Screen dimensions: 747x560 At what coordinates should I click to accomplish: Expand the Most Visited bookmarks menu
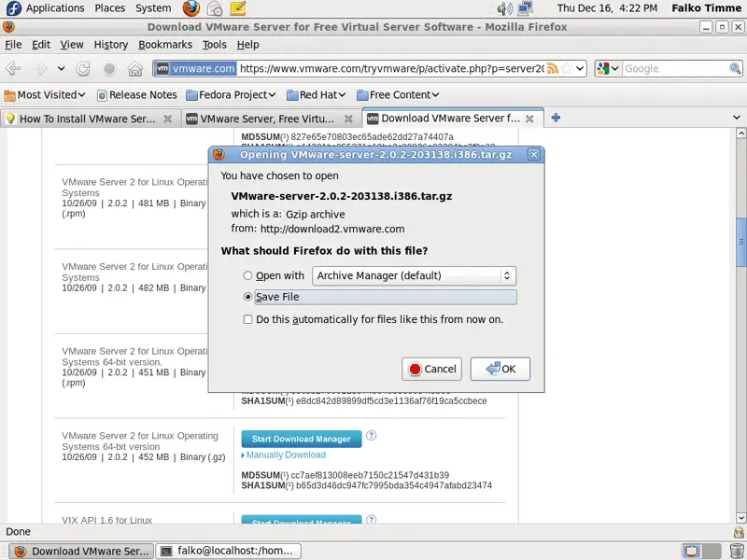pos(45,95)
